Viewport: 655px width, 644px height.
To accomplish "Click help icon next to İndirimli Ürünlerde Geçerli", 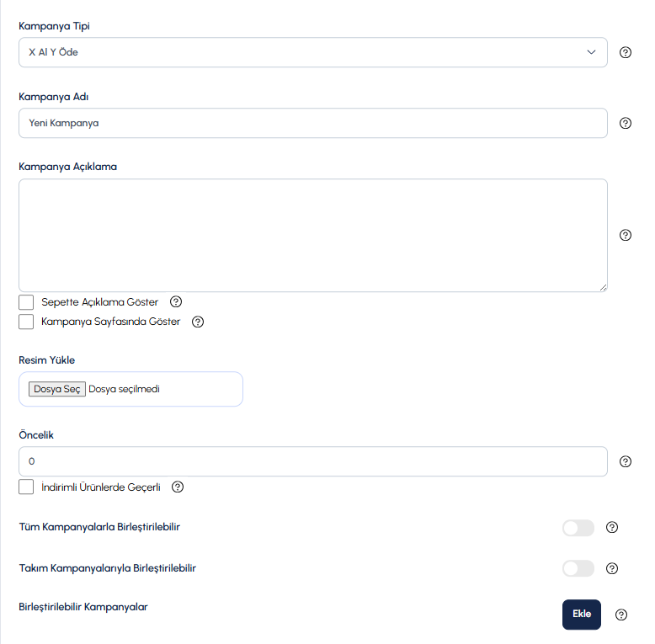I will 178,487.
